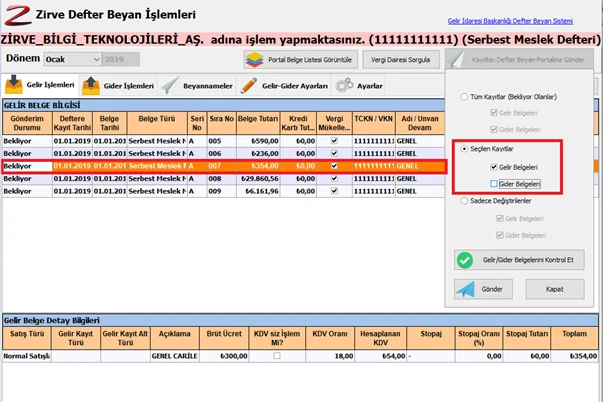Click the Gider İşlemleri upload-box icon

91,85
